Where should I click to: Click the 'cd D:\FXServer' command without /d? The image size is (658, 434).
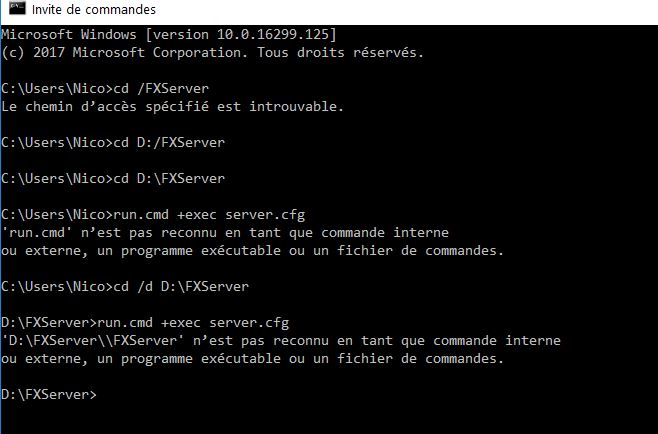113,179
